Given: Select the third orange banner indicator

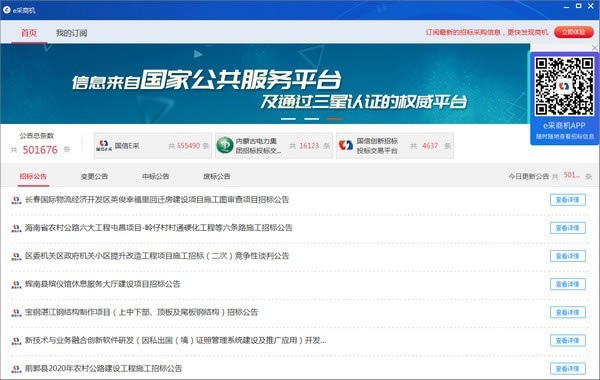Looking at the screenshot, I should click(x=334, y=119).
